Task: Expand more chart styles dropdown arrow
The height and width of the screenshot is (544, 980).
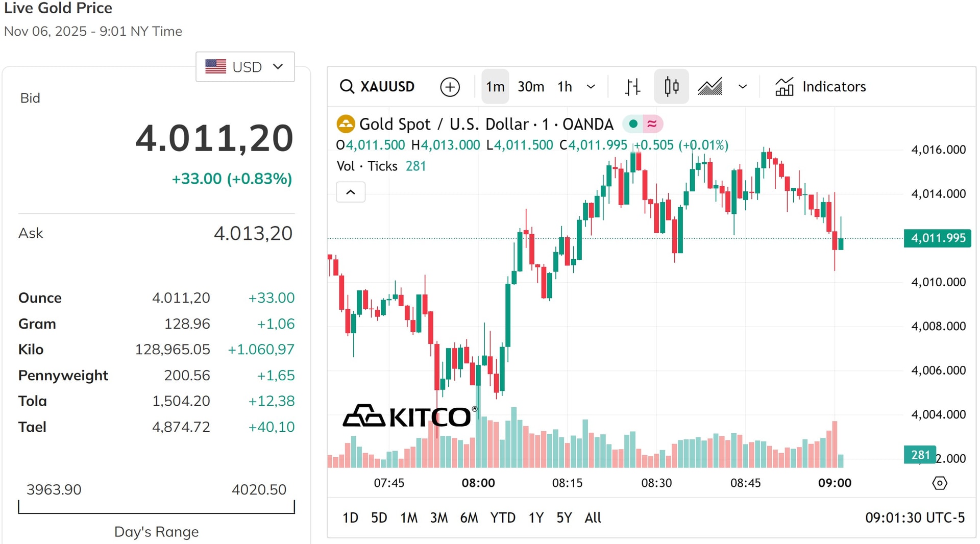Action: click(743, 87)
